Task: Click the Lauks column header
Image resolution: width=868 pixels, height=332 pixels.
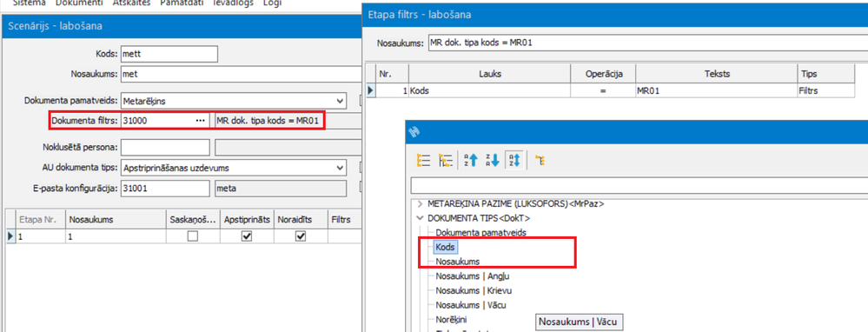Action: pos(489,74)
